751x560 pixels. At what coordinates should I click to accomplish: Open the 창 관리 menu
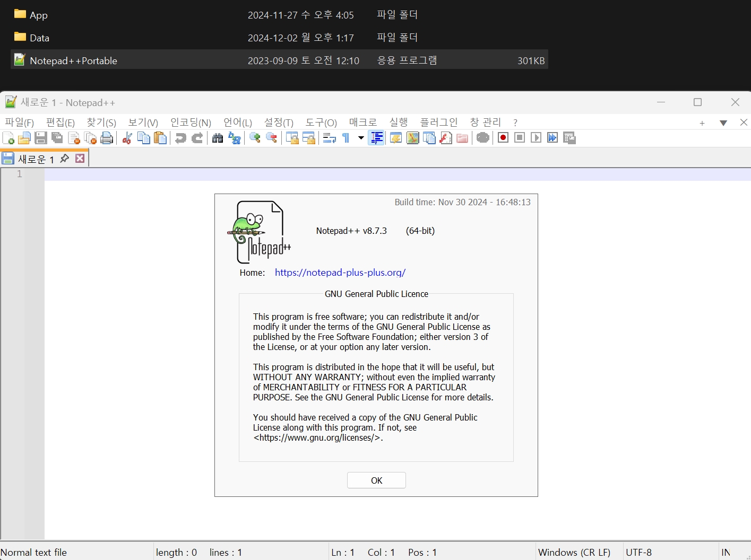tap(485, 122)
